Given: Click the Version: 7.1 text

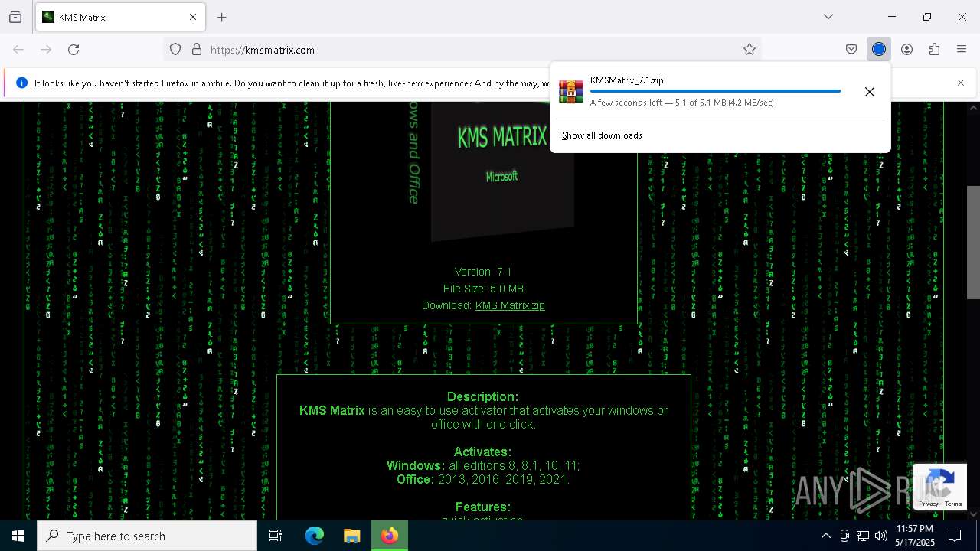Looking at the screenshot, I should click(483, 272).
